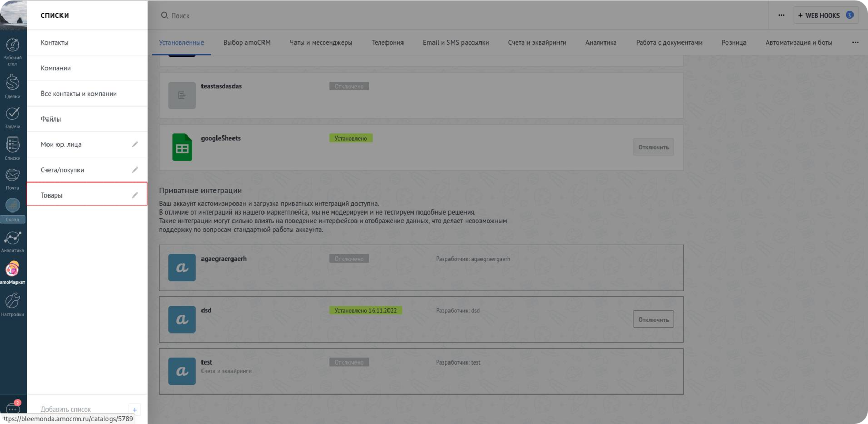Screen dimensions: 868x424
Task: Open the Рабочий стол dashboard icon
Action: click(x=12, y=51)
